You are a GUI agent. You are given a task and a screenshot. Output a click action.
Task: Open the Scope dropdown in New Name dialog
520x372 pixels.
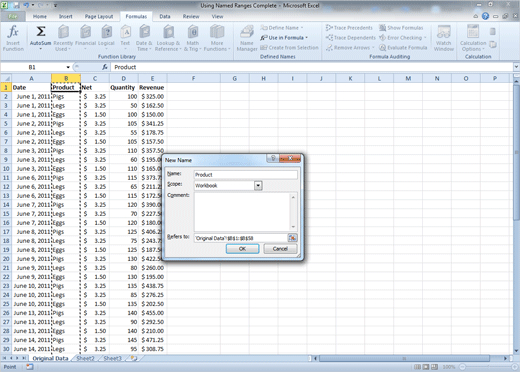(258, 185)
